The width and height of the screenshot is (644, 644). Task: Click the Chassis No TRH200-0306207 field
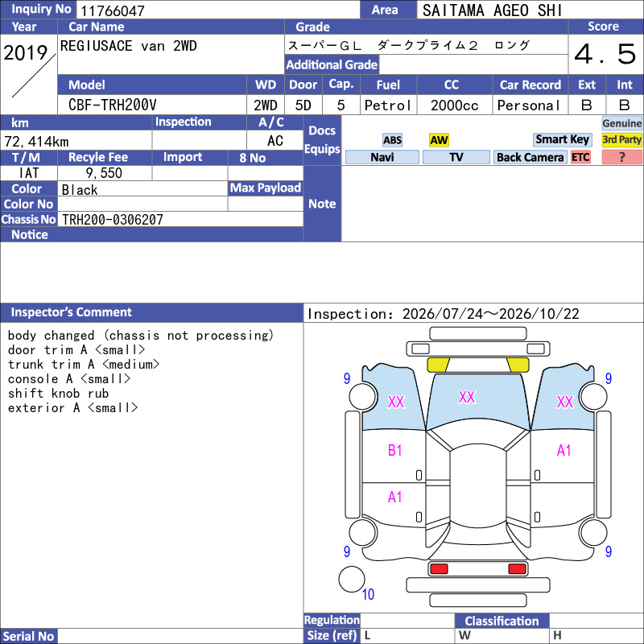point(180,219)
